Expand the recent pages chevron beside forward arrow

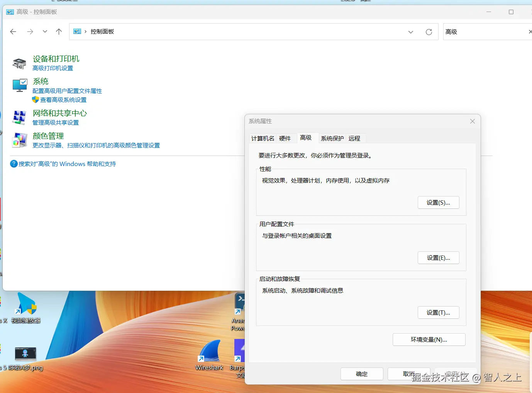[x=44, y=32]
